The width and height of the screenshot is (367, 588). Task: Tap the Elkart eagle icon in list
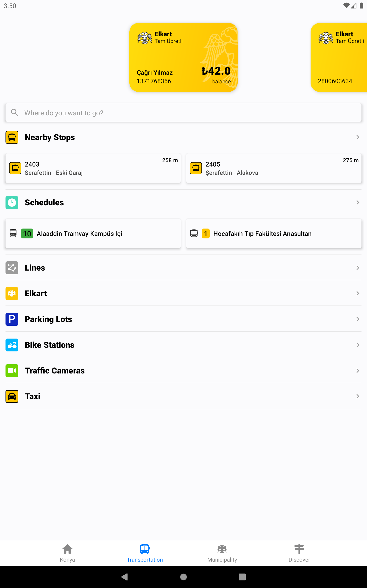pyautogui.click(x=12, y=293)
